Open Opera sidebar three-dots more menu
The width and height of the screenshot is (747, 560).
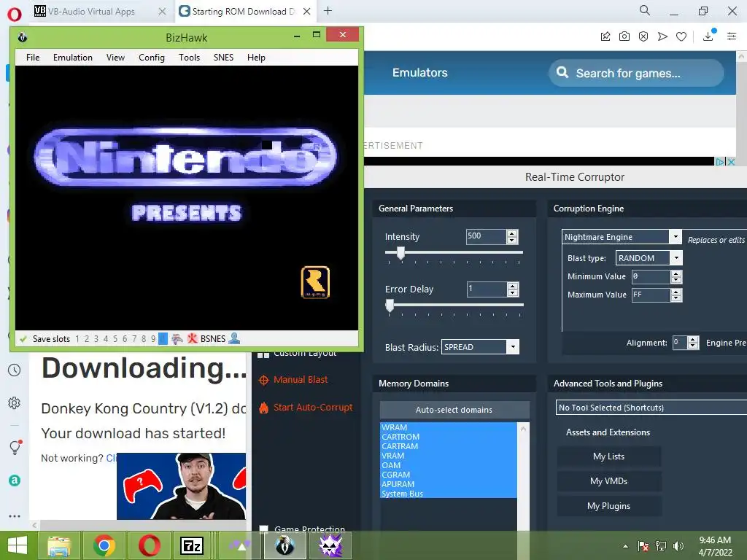(x=15, y=516)
